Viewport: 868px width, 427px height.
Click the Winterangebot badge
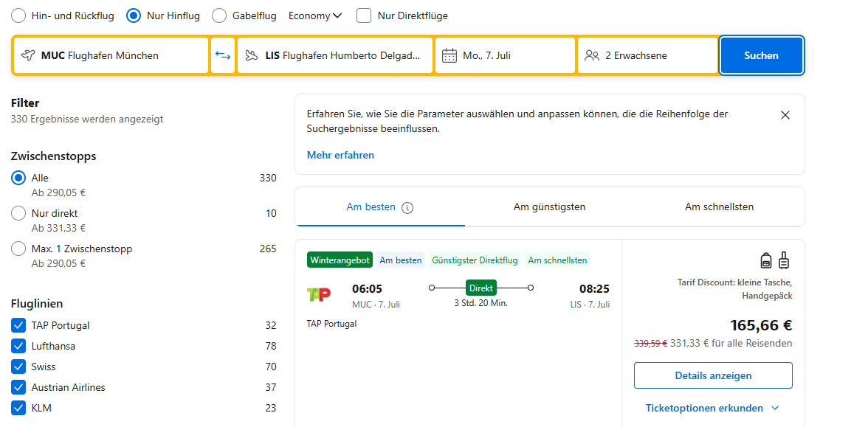click(340, 260)
